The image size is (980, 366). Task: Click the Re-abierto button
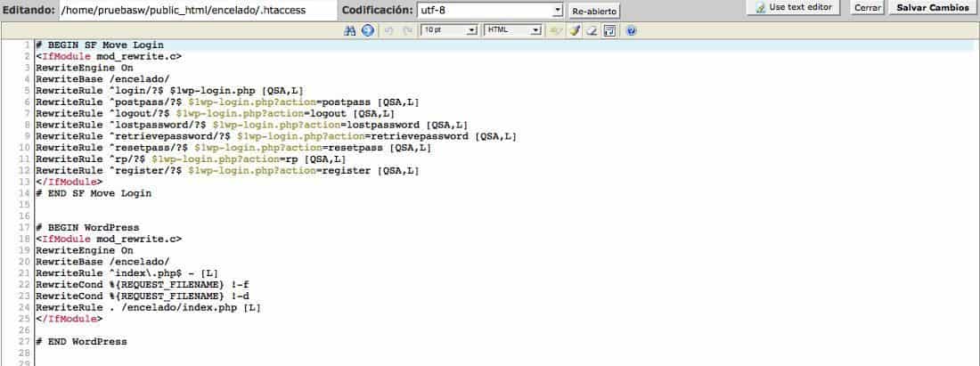pos(593,12)
